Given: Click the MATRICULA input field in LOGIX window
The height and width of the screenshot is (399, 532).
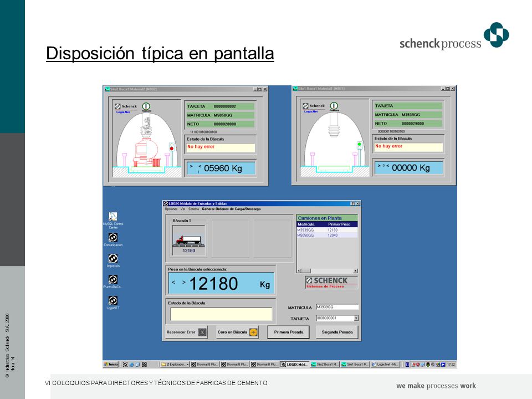Looking at the screenshot, I should (x=337, y=307).
